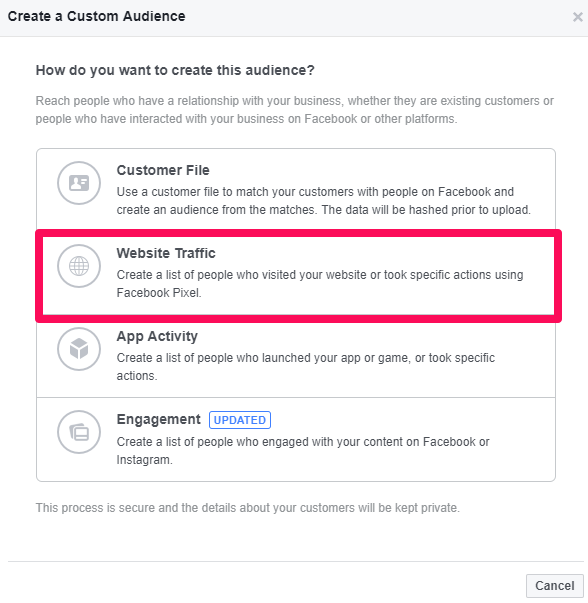Click the App Activity cube icon

tap(79, 349)
